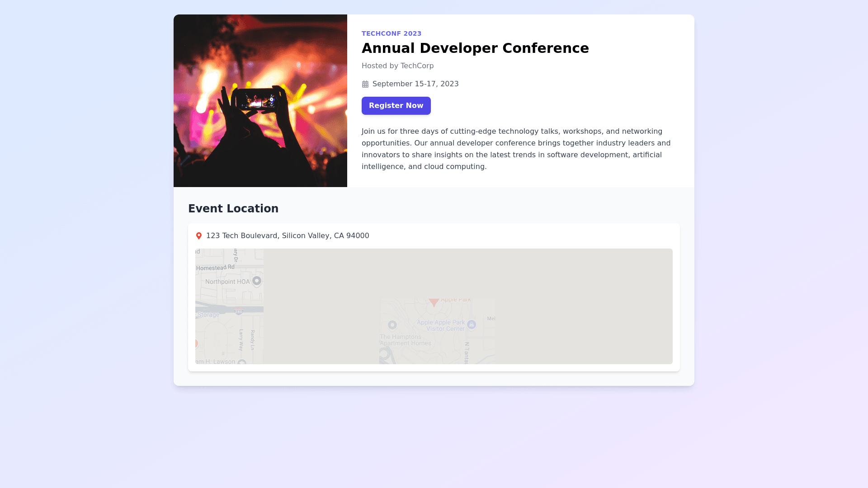Click the Apple Park Visitor Center shop marker
Image resolution: width=868 pixels, height=488 pixels.
[x=472, y=324]
